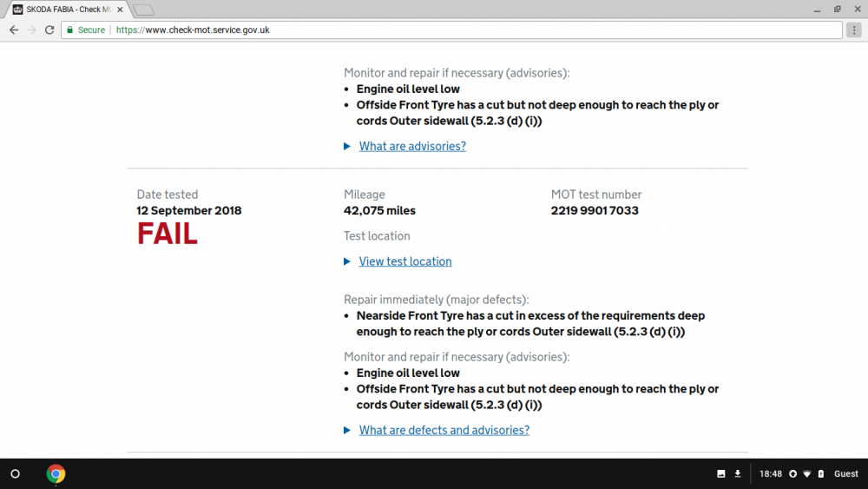Click the circular plus status icon beside clock

[792, 474]
